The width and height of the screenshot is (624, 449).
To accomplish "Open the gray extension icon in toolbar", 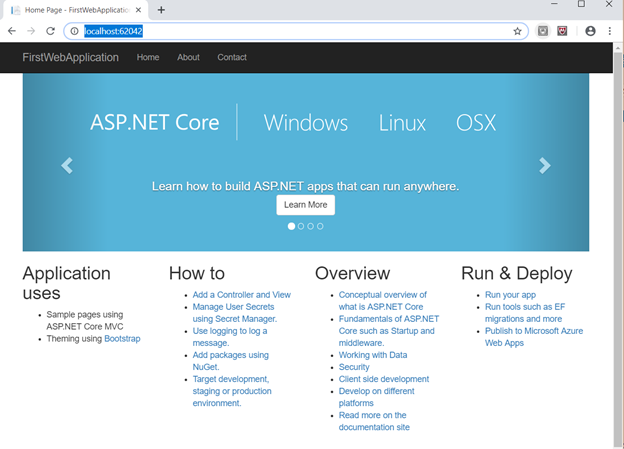I will point(543,31).
